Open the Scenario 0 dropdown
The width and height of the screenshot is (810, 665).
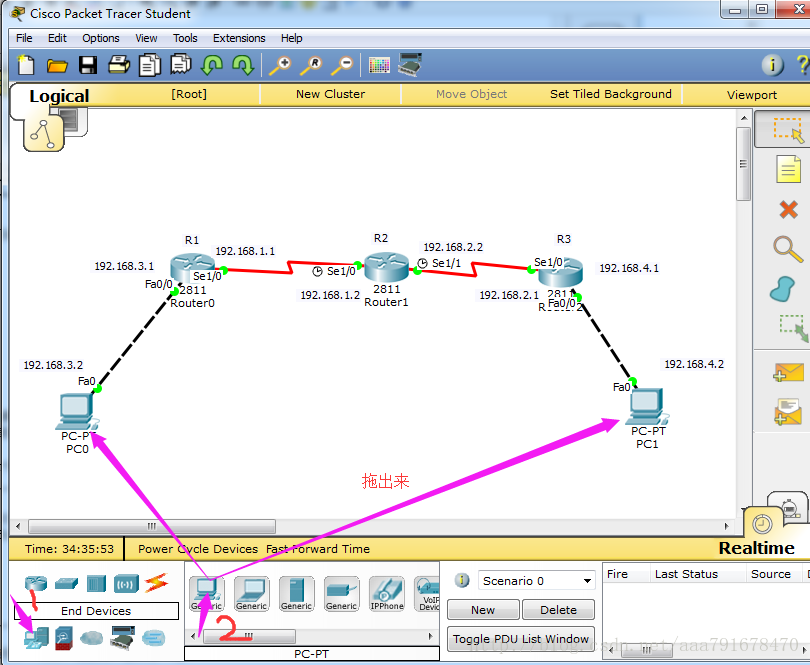[537, 581]
